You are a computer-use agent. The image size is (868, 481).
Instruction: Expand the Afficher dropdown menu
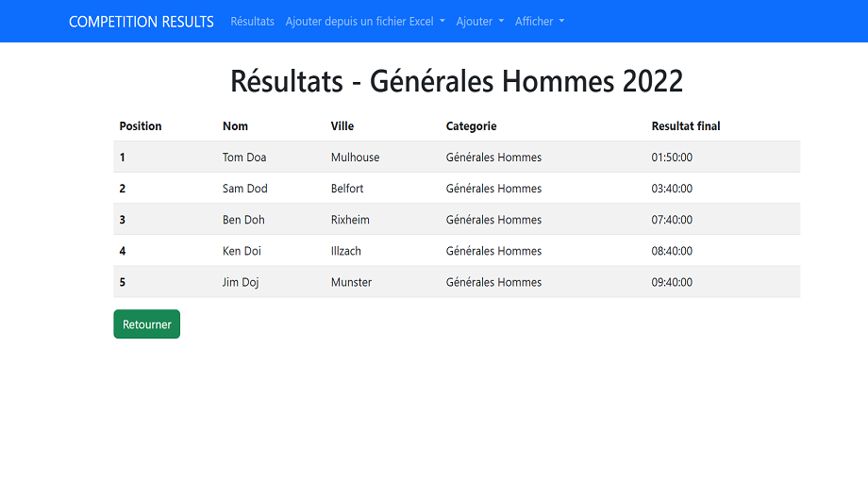(540, 22)
